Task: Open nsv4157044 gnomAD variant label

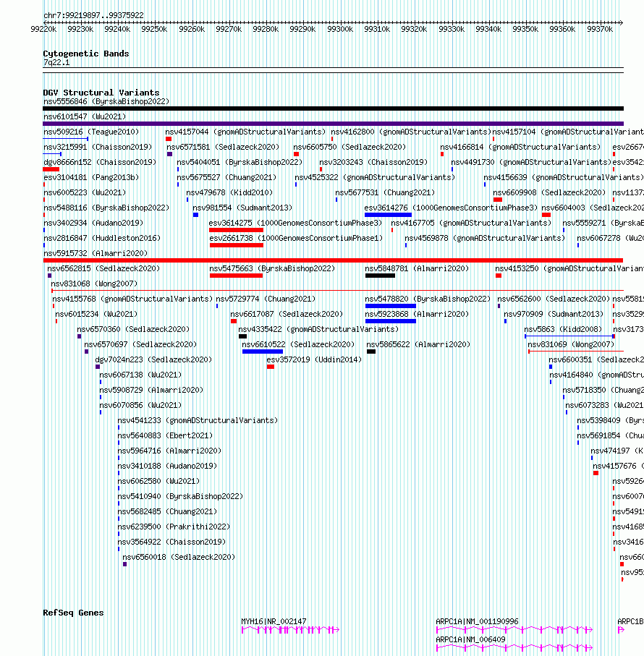Action: [x=245, y=132]
